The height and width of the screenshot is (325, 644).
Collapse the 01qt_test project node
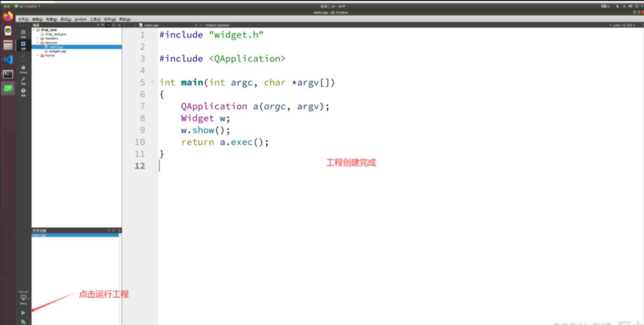pos(34,30)
